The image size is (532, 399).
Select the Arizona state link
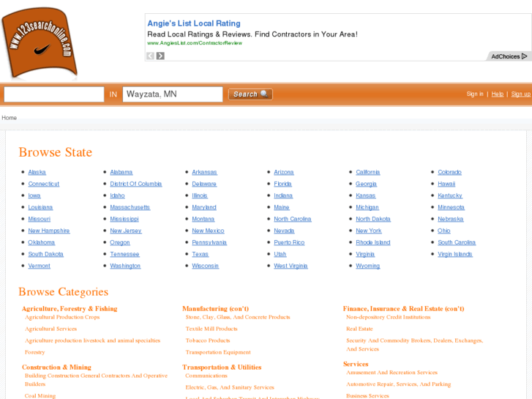[x=284, y=172]
